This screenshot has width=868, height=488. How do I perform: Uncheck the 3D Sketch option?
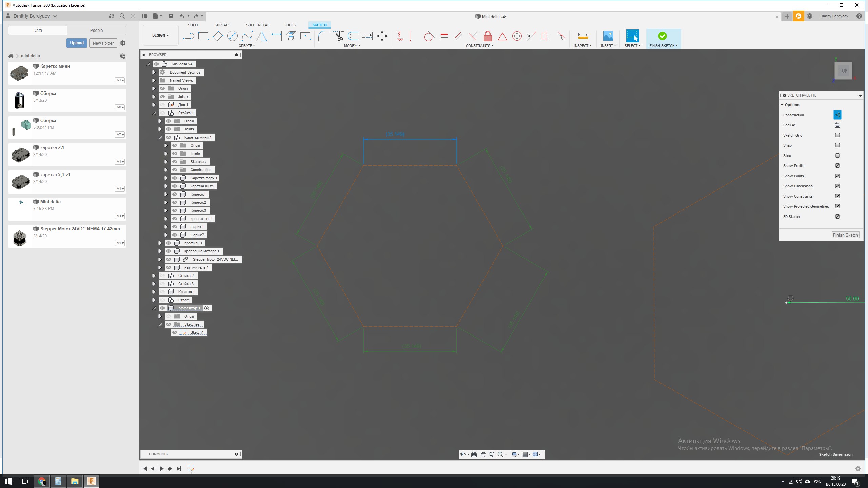(837, 217)
